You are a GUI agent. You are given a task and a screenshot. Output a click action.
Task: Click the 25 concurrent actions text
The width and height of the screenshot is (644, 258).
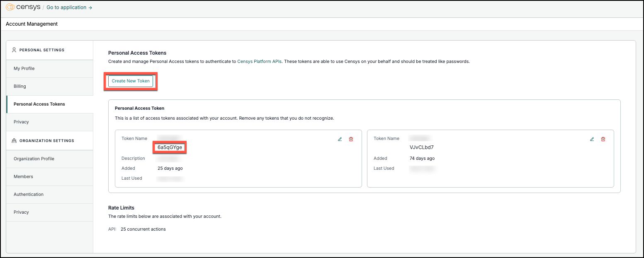tap(143, 229)
